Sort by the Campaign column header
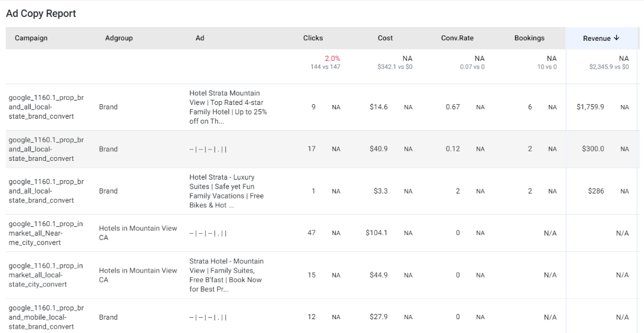644x333 pixels. click(31, 38)
